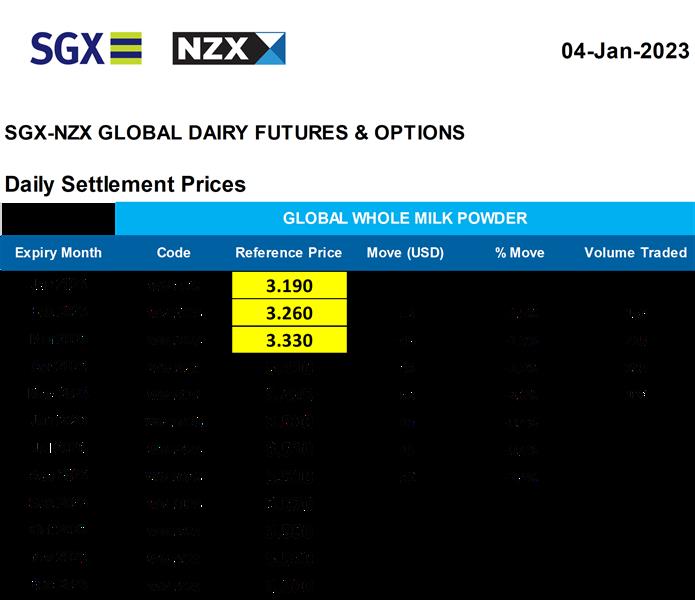
Task: Click the SGX-NZX Global Dairy Futures & Options title
Action: tap(234, 133)
